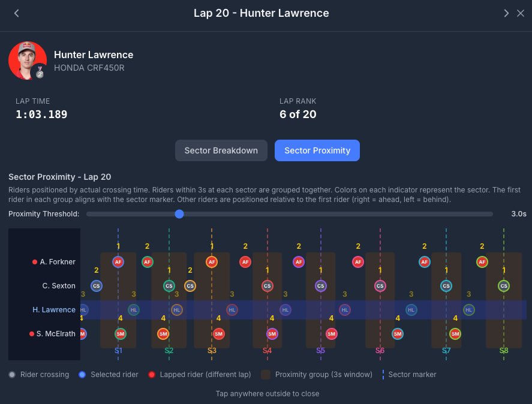Viewport: 532px width, 404px height.
Task: Click the HL marker just right of S2
Action: click(177, 310)
